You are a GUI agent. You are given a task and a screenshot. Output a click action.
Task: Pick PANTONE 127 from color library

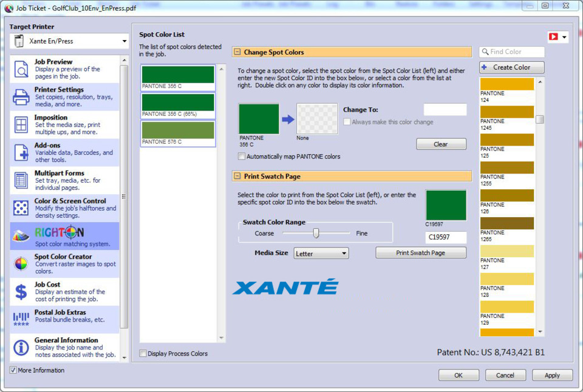click(x=506, y=257)
